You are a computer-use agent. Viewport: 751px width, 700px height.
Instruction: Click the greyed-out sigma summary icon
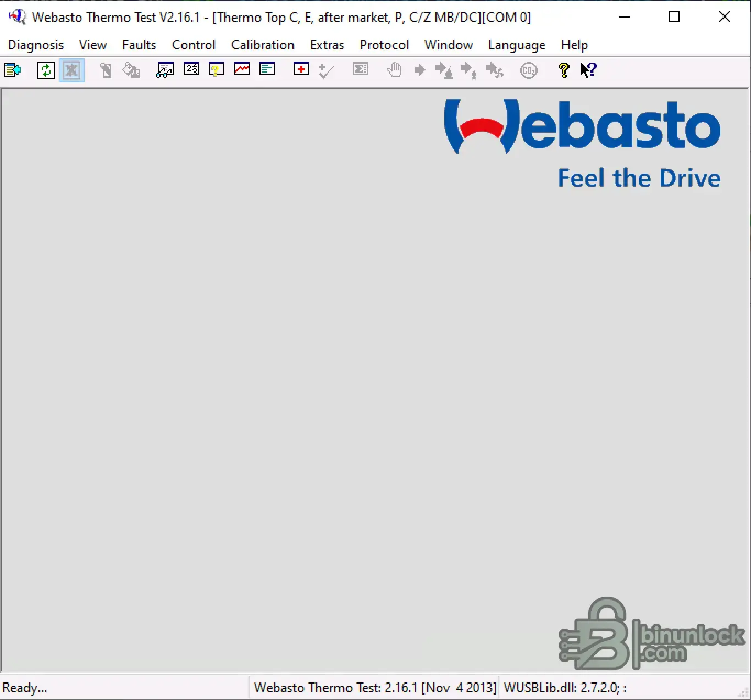click(361, 69)
